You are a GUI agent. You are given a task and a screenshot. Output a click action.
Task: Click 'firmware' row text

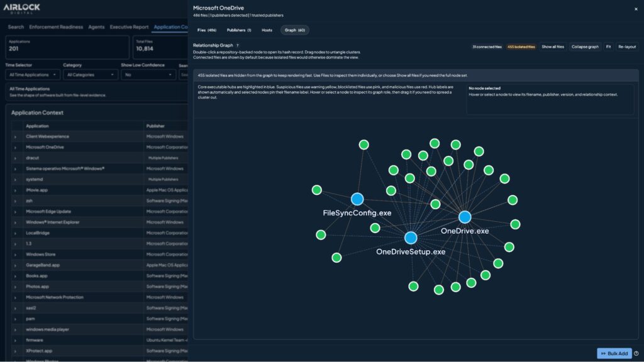point(34,340)
